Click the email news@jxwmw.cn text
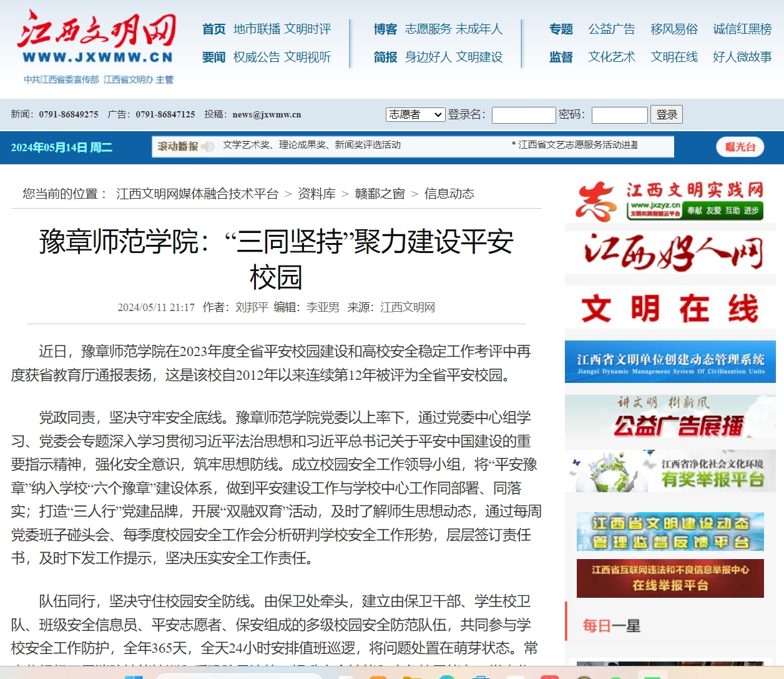This screenshot has width=784, height=679. 267,114
